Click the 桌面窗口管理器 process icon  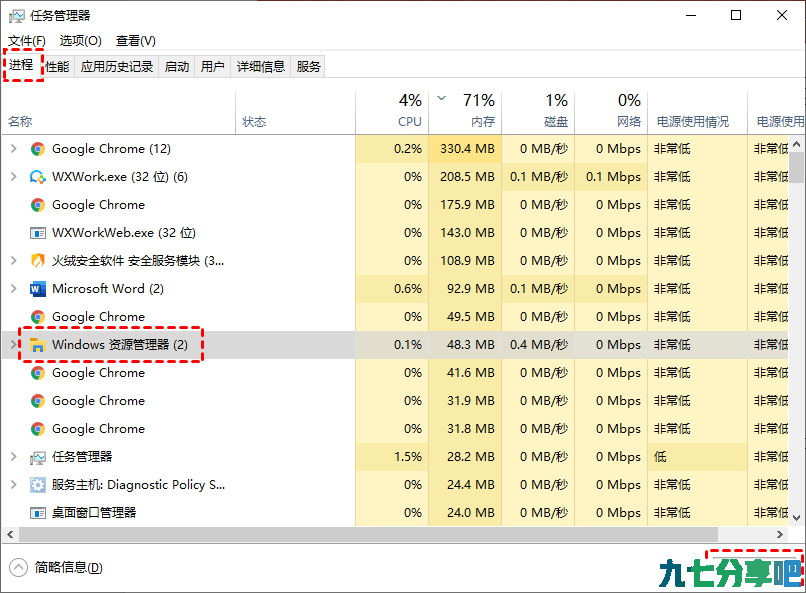pos(38,513)
